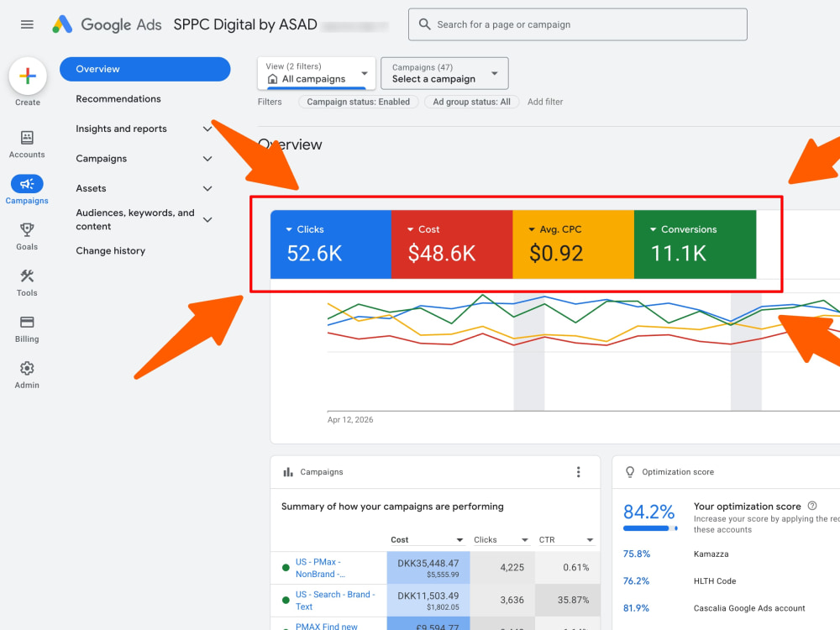Click the Optimization score lightbulb icon

[x=630, y=472]
